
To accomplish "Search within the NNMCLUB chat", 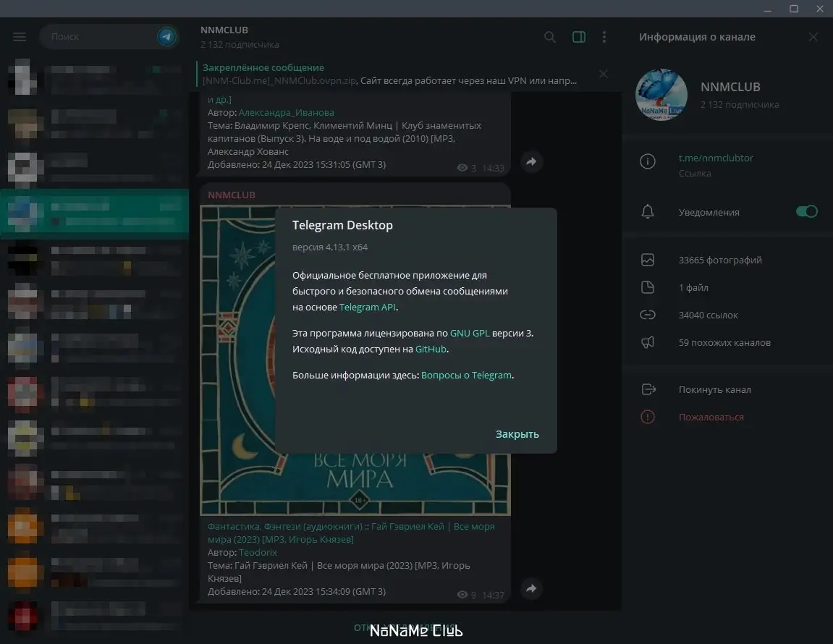I will (550, 37).
